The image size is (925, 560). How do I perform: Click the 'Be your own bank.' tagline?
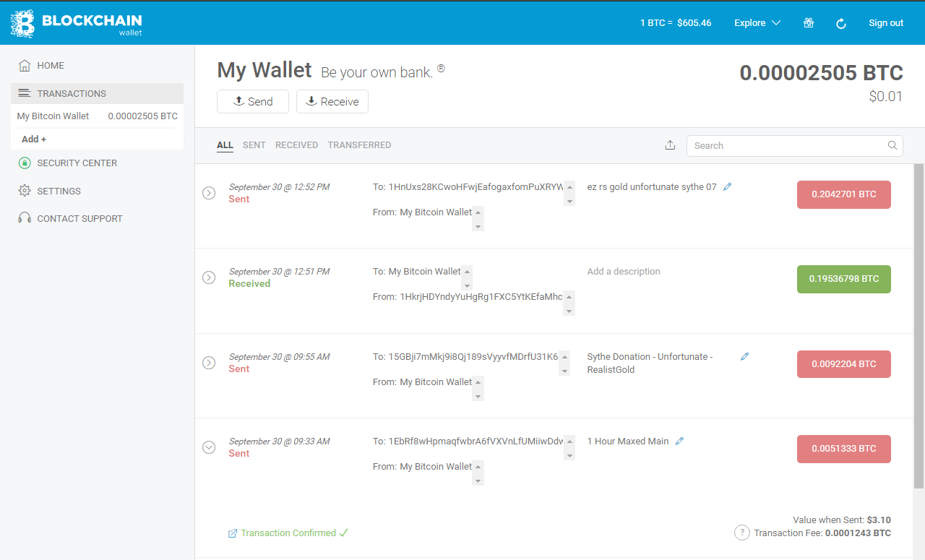click(377, 72)
